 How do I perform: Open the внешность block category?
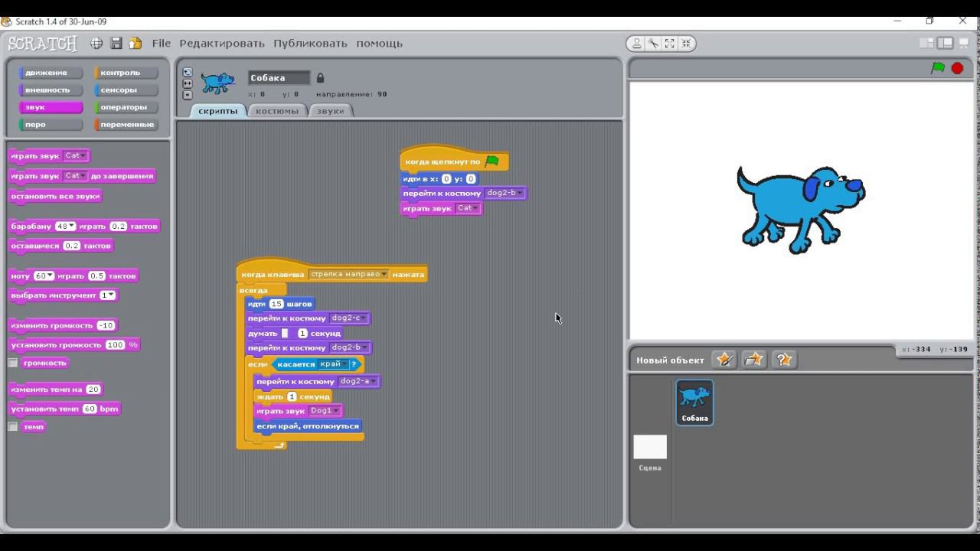pyautogui.click(x=51, y=90)
